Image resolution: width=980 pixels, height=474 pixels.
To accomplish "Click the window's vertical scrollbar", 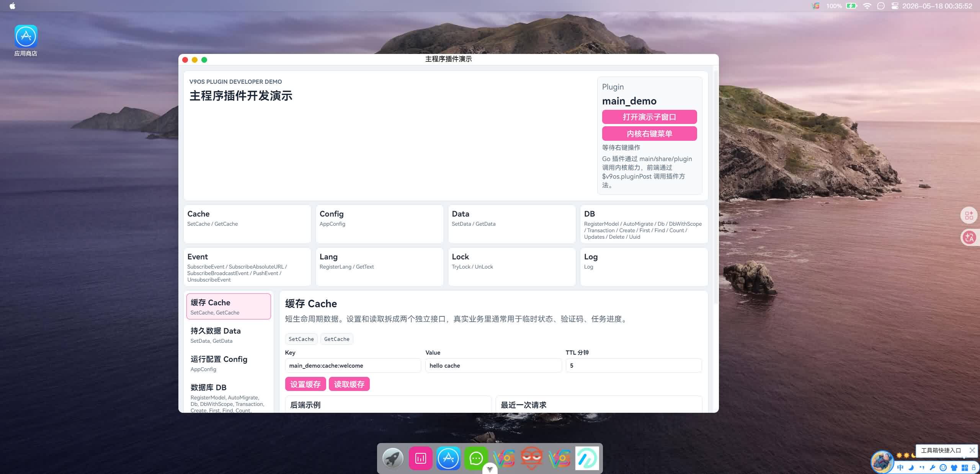I will 716,187.
